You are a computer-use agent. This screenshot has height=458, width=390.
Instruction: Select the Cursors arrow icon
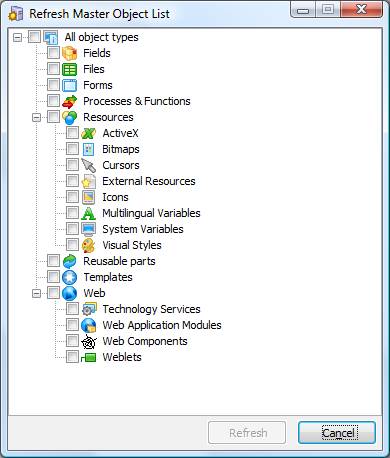coord(89,165)
